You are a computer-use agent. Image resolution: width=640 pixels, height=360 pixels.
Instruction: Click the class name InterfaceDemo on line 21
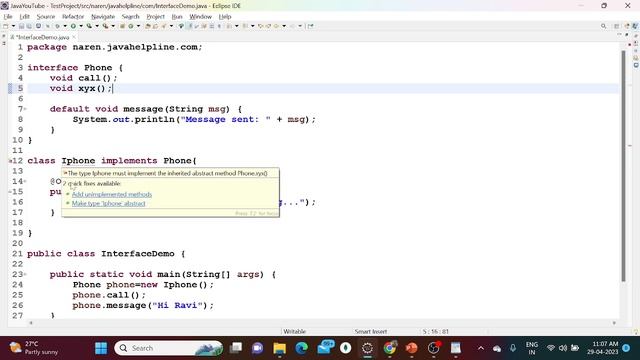[138, 253]
